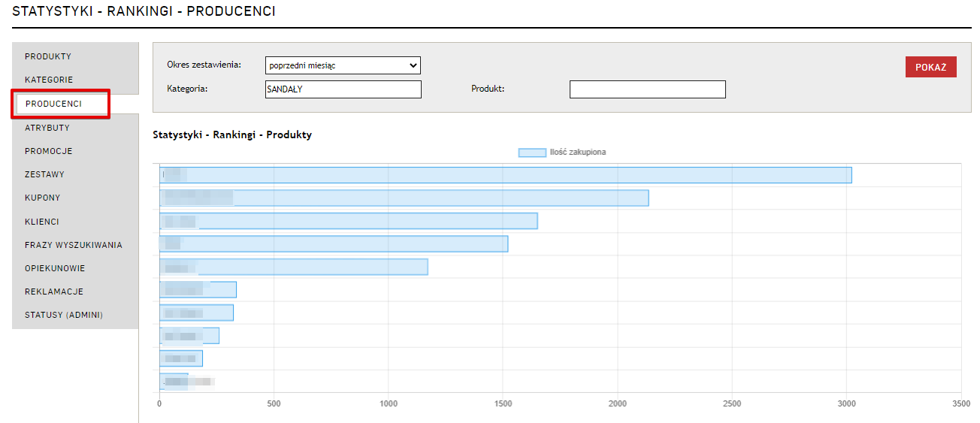Open the Klienci statistics page
The width and height of the screenshot is (980, 423).
(42, 222)
